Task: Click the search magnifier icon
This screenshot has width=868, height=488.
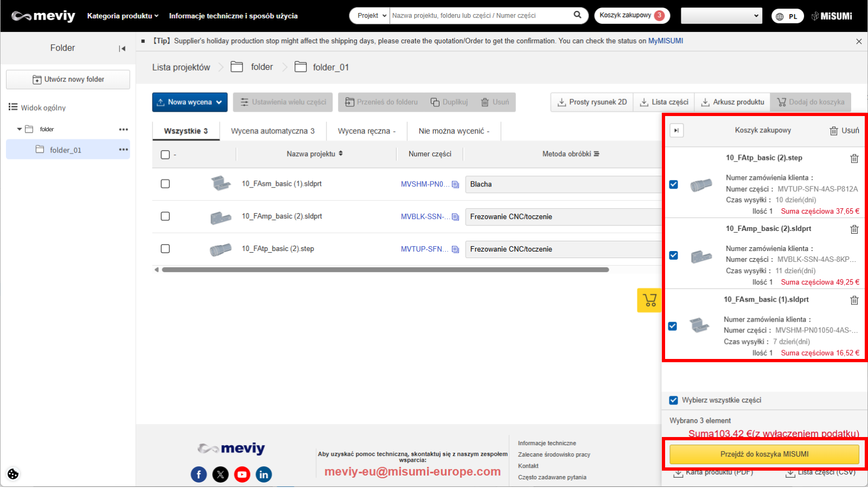Action: (x=577, y=15)
